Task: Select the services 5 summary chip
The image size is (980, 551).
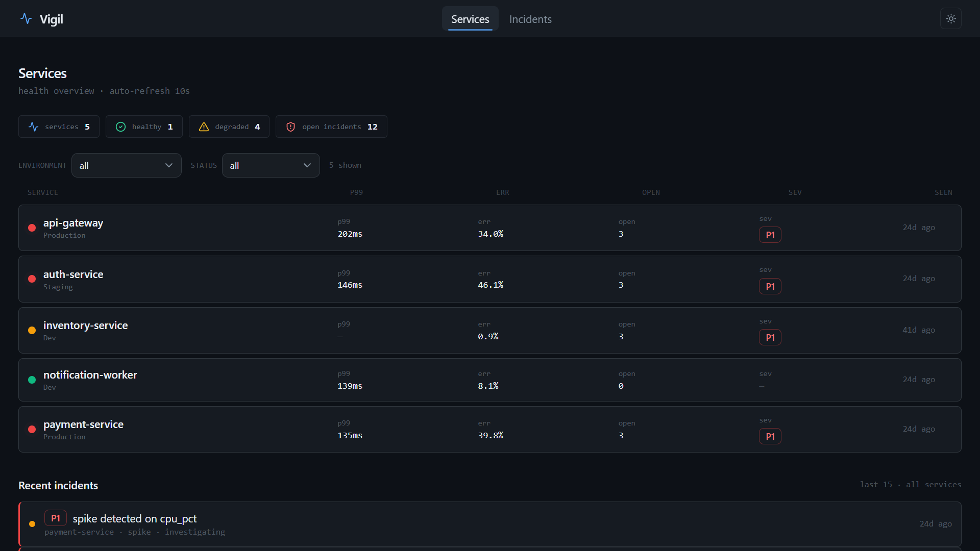Action: pyautogui.click(x=59, y=127)
